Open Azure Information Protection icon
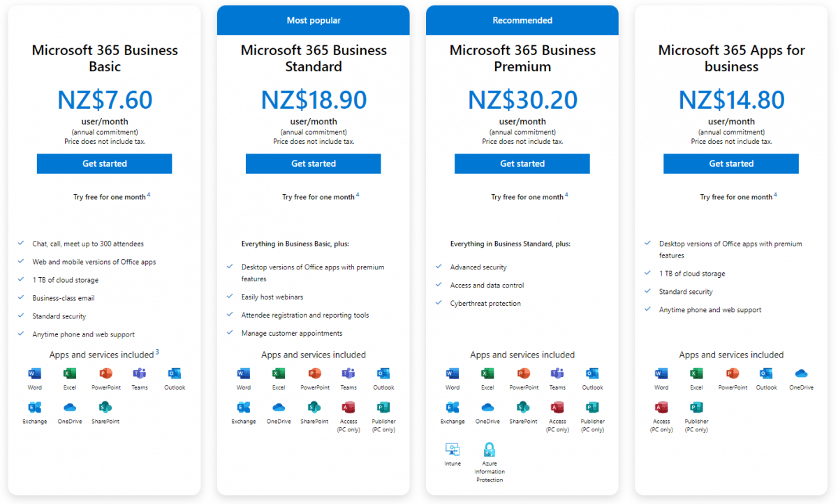Viewport: 838px width, 504px height. [490, 450]
